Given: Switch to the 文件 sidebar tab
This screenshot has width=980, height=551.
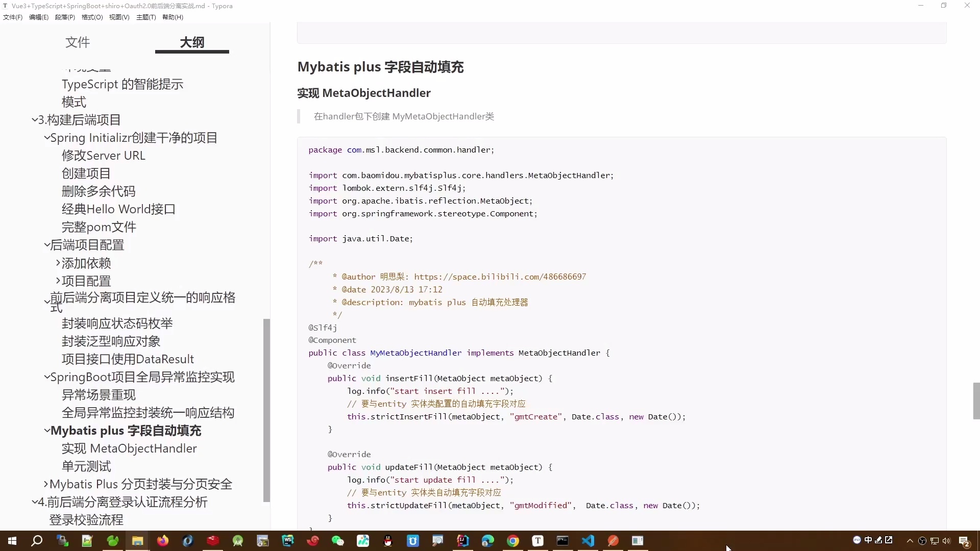Looking at the screenshot, I should (x=78, y=43).
